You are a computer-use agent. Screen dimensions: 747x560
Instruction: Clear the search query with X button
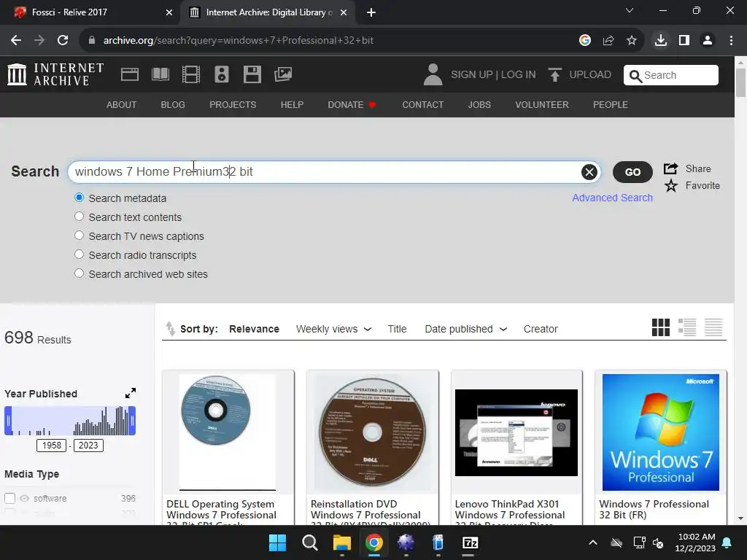[x=589, y=172]
